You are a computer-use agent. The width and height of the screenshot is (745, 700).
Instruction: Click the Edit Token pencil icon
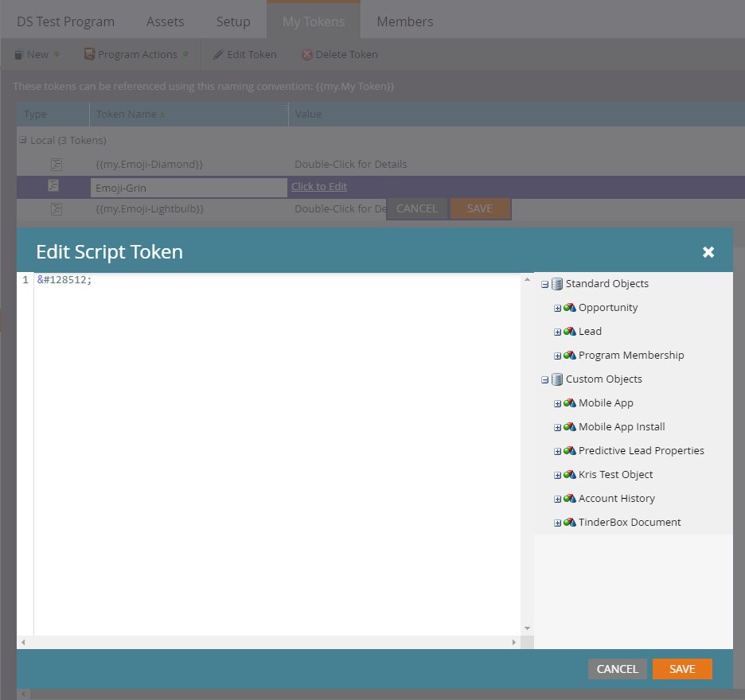click(x=218, y=55)
